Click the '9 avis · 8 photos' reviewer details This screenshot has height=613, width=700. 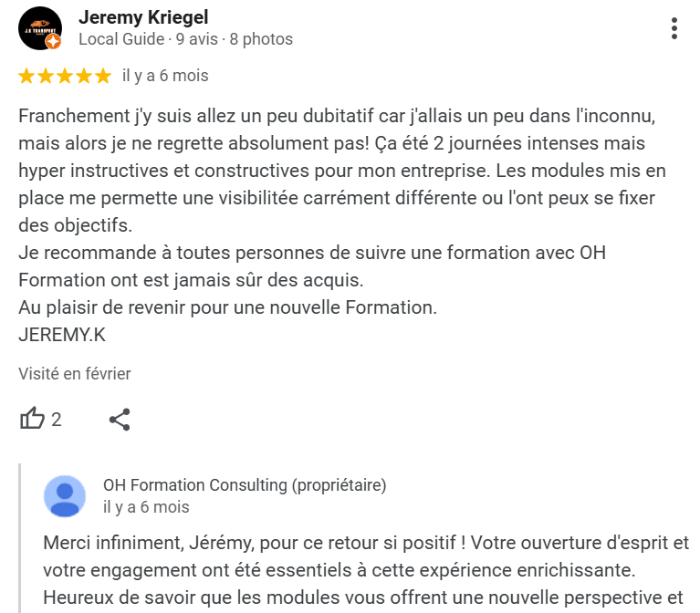click(235, 39)
